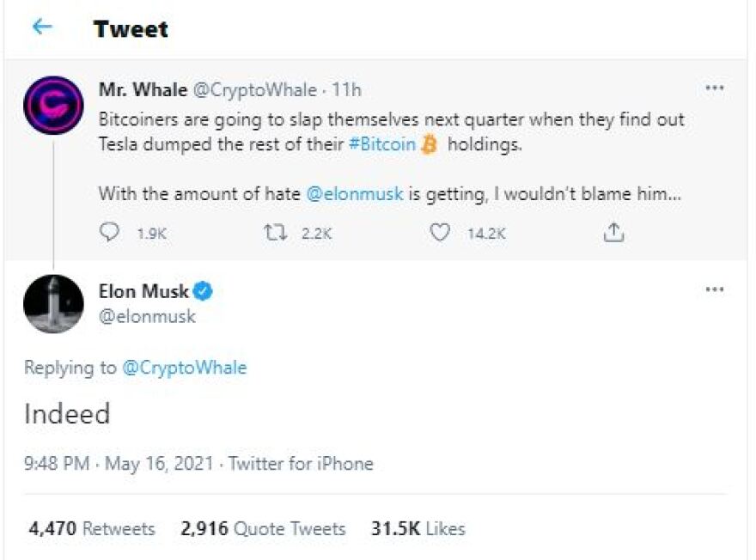Click the verified badge next to Elon Musk
Screen dimensions: 756x560
tap(203, 290)
